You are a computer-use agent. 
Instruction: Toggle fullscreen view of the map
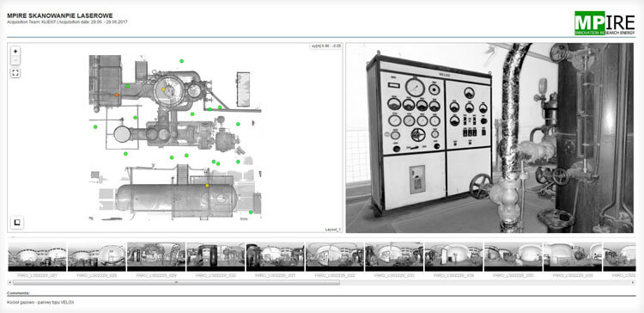[x=15, y=73]
